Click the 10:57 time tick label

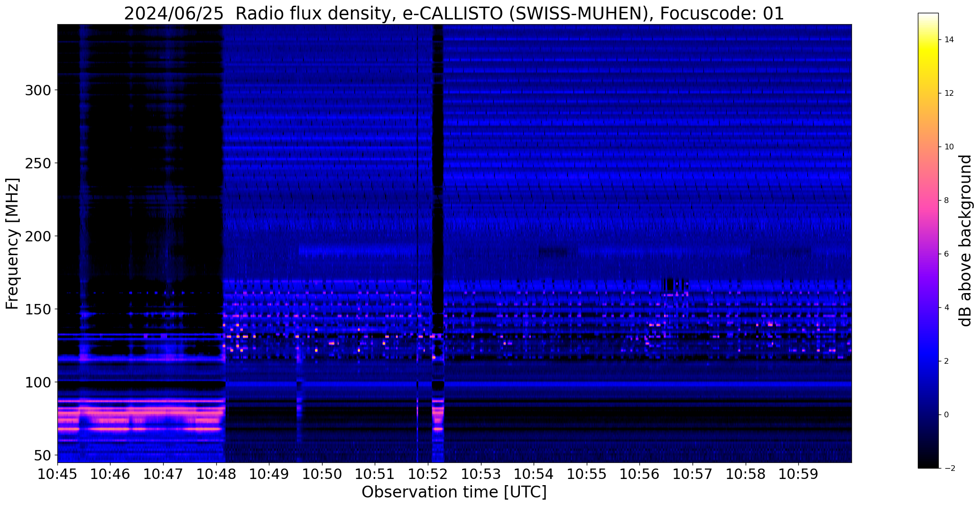[x=693, y=474]
